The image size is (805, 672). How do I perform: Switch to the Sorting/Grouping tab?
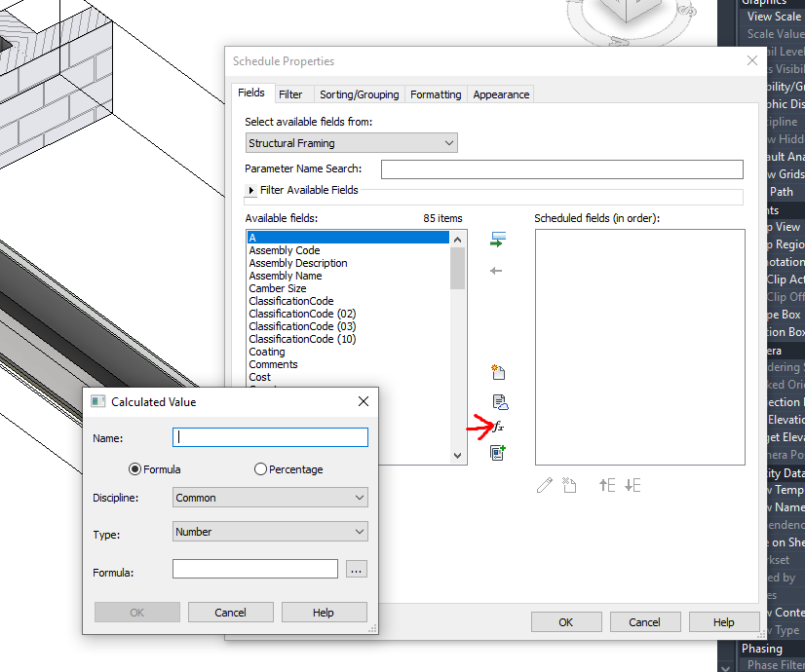[x=359, y=93]
